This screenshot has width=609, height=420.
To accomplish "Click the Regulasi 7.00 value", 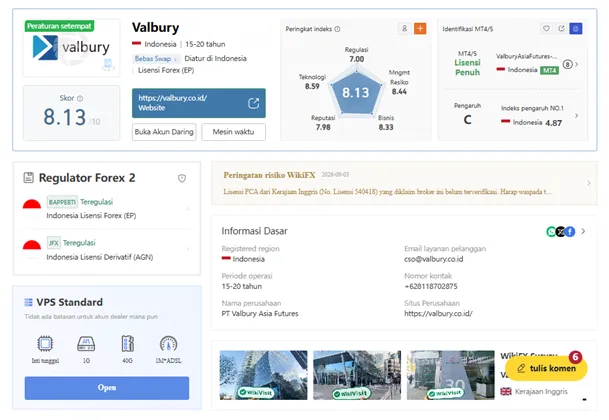I will [356, 59].
